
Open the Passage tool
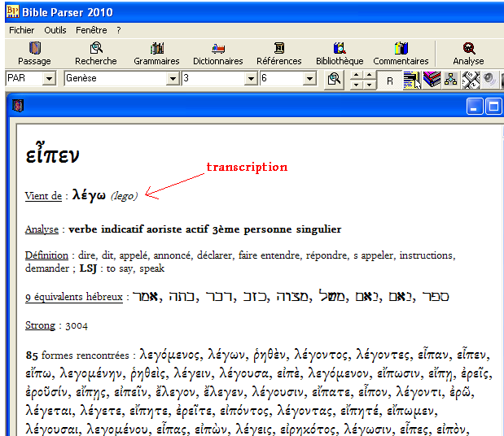click(34, 54)
